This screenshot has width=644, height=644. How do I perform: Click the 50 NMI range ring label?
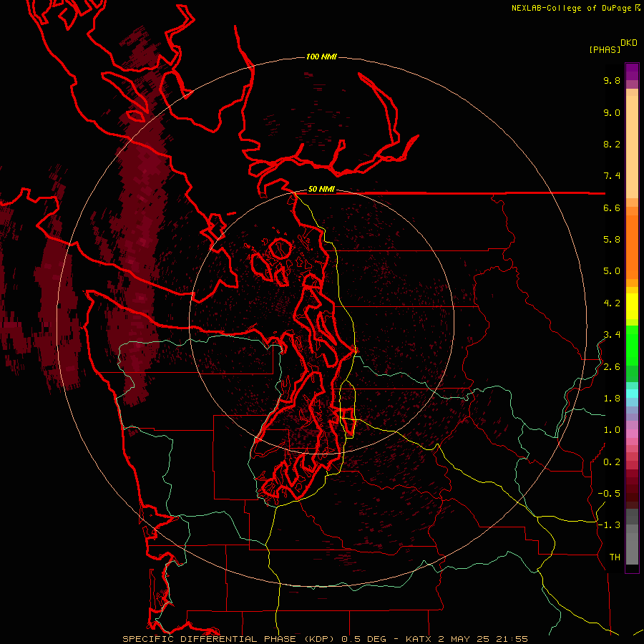pos(321,189)
